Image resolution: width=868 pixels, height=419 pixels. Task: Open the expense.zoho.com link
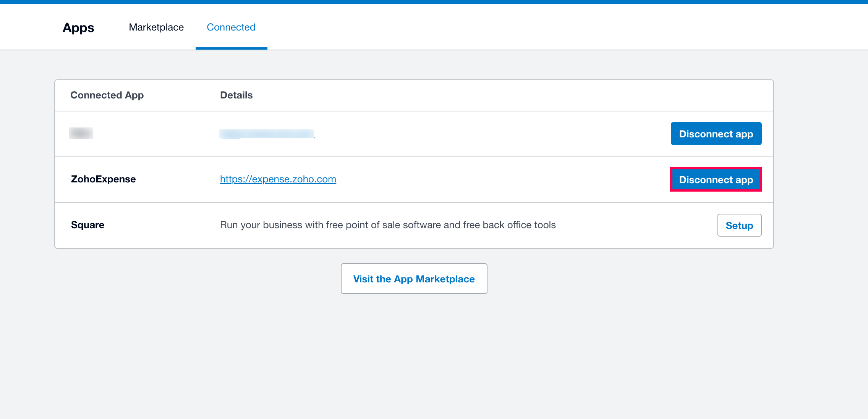pos(278,179)
